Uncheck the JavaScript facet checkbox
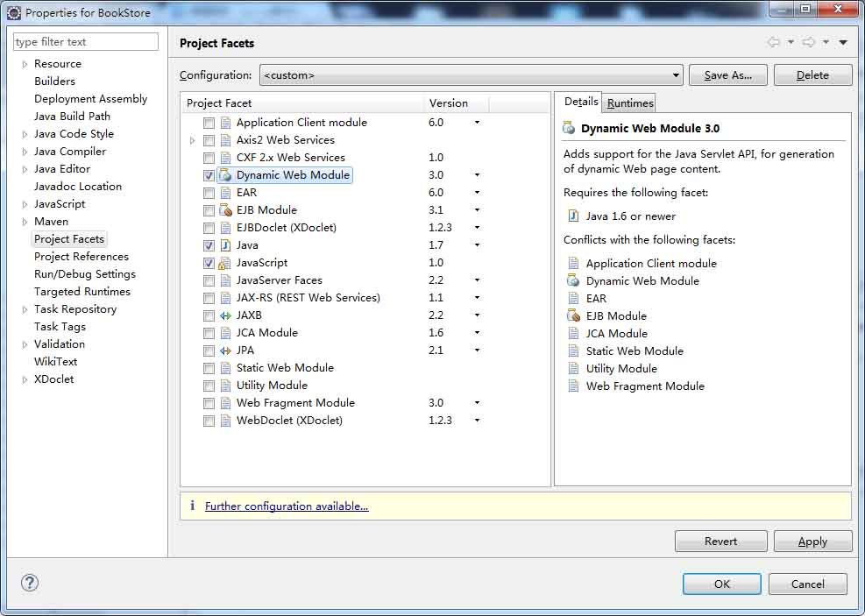 click(x=209, y=263)
